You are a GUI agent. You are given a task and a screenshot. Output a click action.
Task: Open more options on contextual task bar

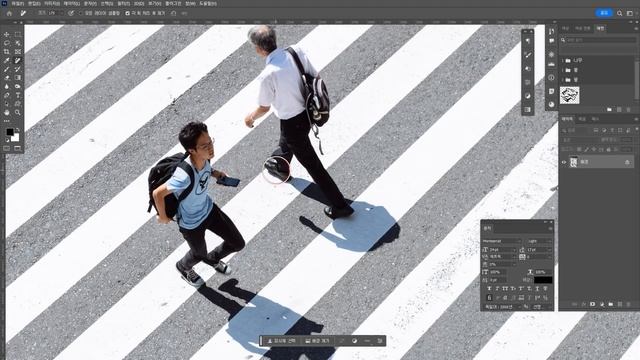click(x=367, y=340)
